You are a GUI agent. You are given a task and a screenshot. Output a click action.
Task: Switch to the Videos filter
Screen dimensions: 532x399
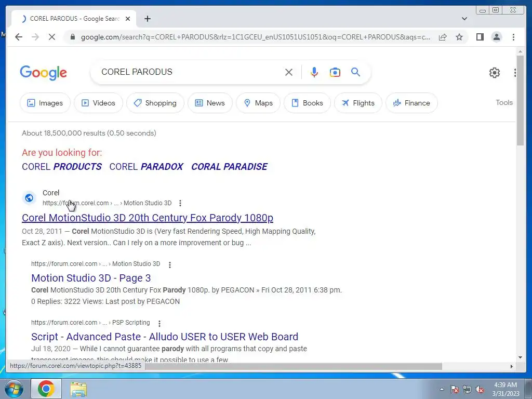point(98,103)
